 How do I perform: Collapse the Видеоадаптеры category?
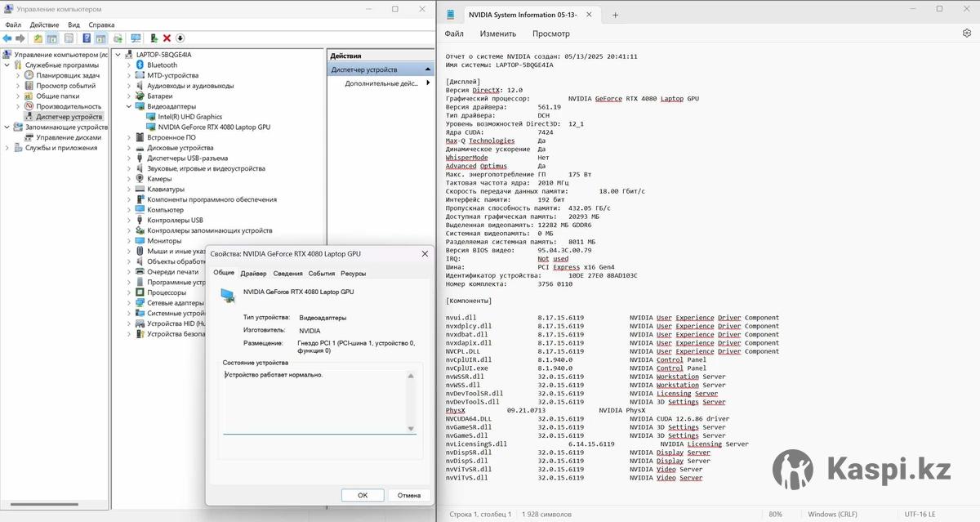tap(128, 106)
